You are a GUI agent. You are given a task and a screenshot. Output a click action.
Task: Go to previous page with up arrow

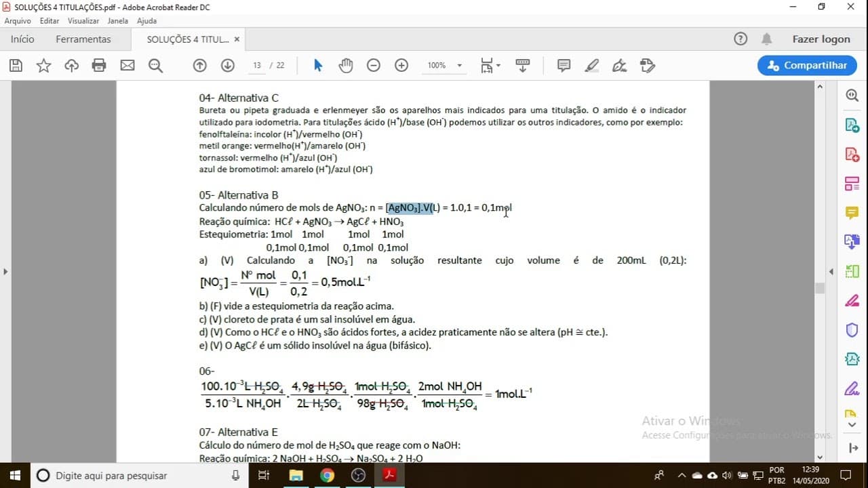[x=199, y=66]
